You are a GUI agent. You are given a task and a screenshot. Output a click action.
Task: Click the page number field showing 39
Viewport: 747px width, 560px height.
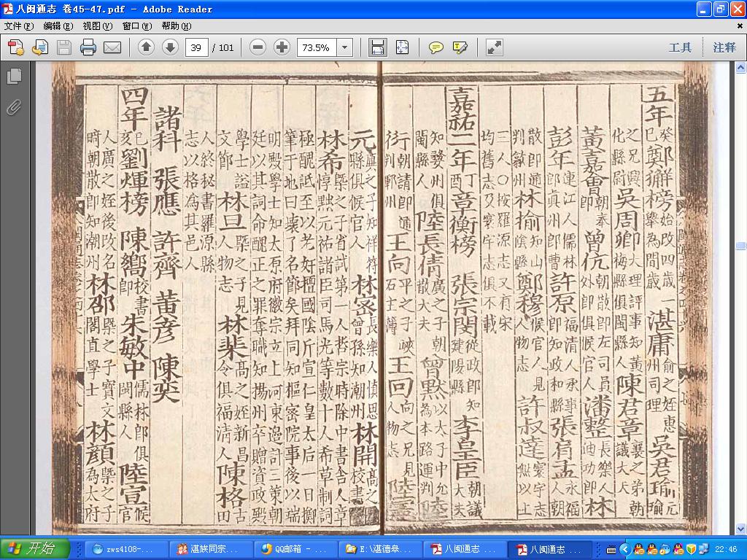(196, 47)
